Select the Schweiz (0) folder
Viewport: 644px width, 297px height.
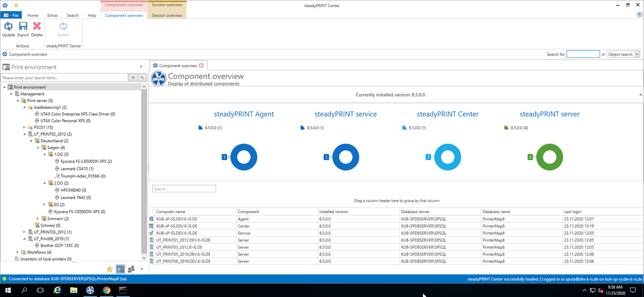[x=50, y=225]
